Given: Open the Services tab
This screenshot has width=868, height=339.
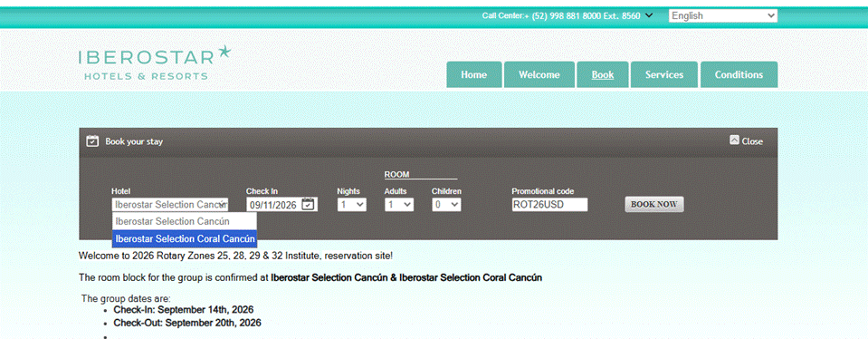Looking at the screenshot, I should pos(664,74).
